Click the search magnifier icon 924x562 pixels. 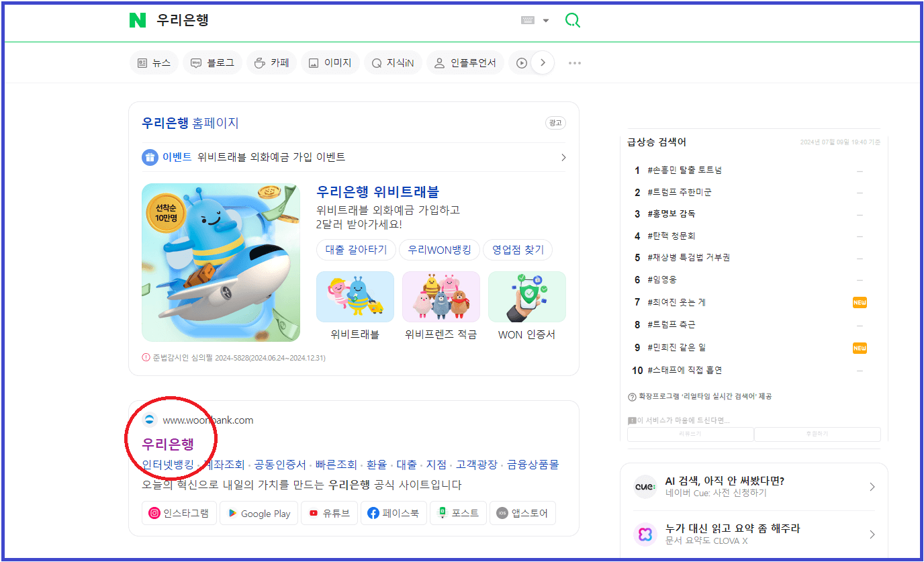(x=572, y=20)
